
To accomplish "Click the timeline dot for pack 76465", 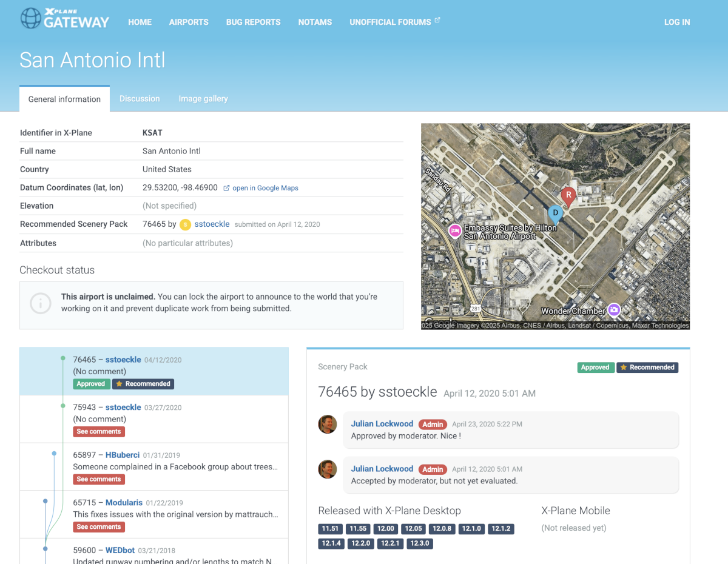I will coord(63,358).
